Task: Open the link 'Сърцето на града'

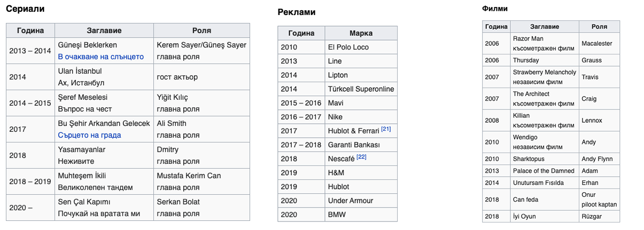Action: click(x=89, y=135)
